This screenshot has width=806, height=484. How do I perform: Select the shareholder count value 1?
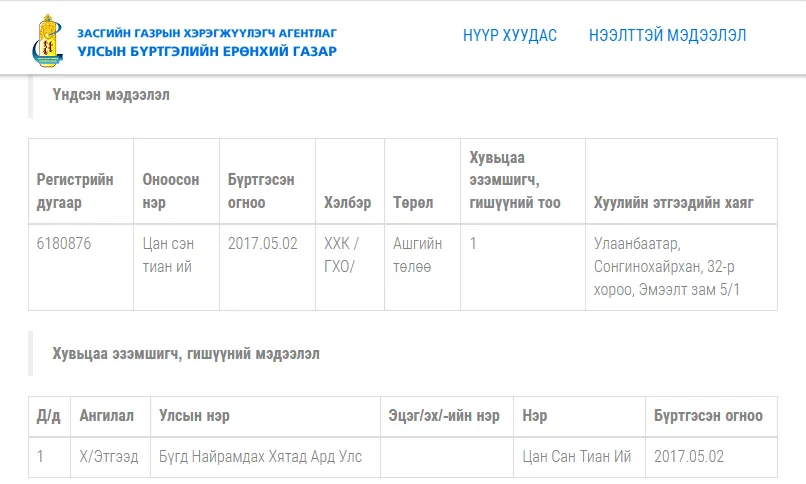pos(473,243)
